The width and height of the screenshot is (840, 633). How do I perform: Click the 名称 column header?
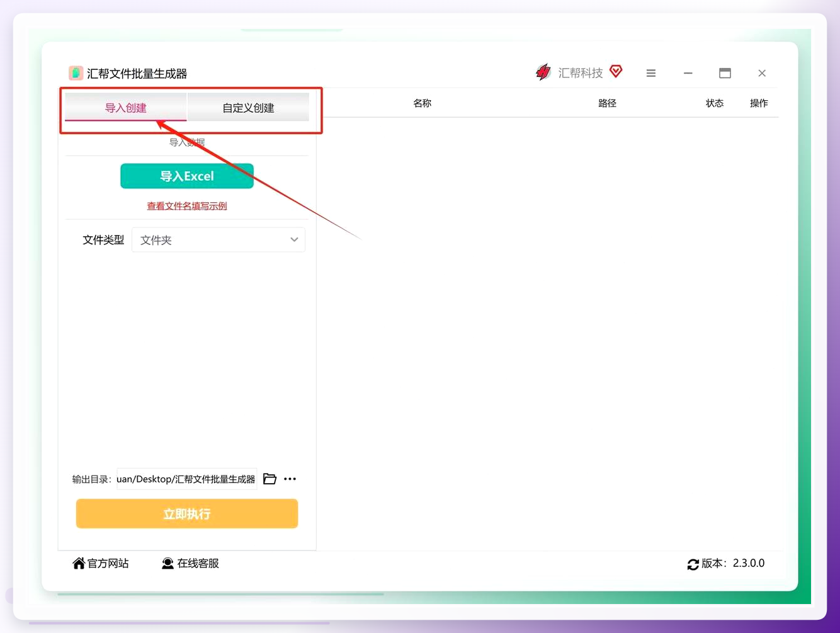tap(423, 103)
